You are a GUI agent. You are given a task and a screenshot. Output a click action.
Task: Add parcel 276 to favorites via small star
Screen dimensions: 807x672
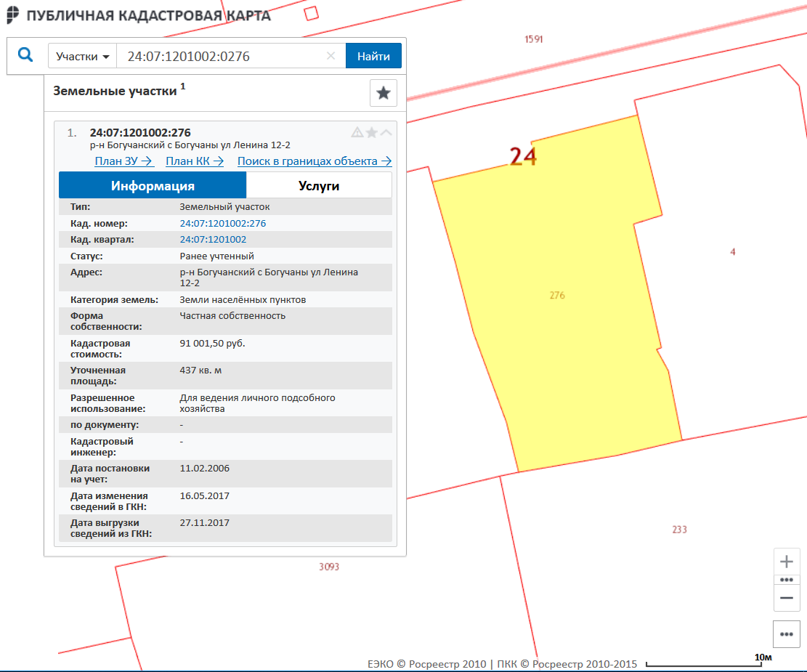pyautogui.click(x=372, y=132)
